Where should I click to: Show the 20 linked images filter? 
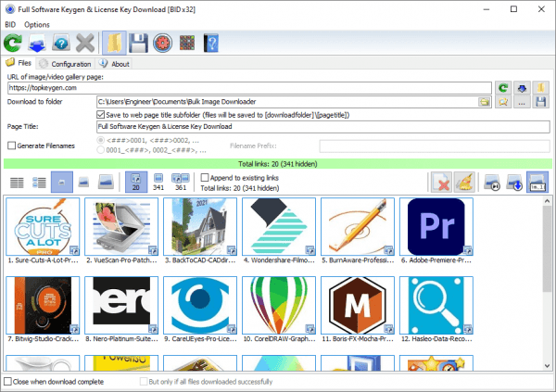(136, 183)
